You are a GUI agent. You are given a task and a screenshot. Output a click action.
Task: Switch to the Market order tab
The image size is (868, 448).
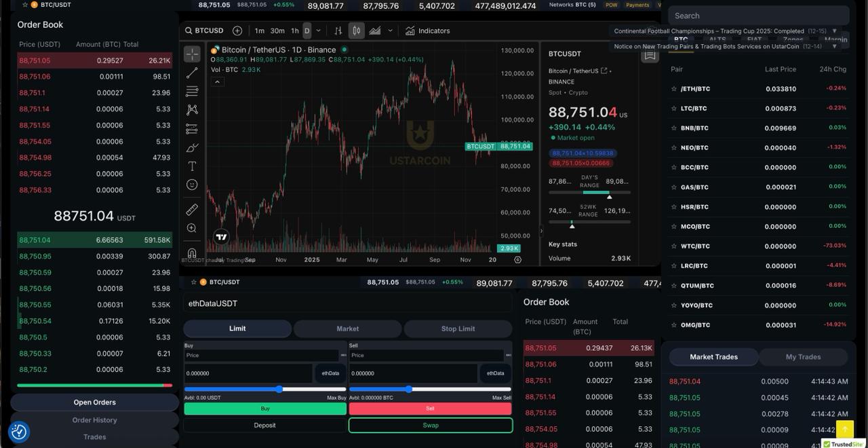coord(347,329)
